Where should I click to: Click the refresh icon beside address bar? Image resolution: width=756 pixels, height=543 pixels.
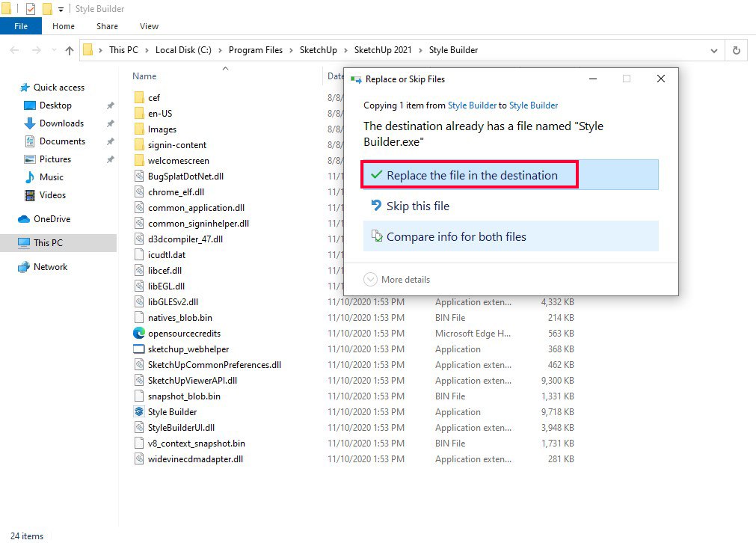tap(737, 50)
